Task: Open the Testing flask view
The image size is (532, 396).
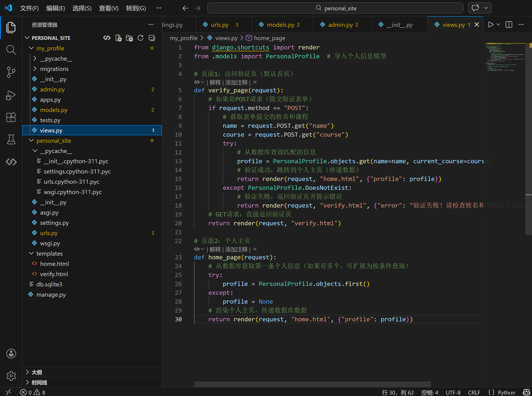Action: tap(11, 139)
